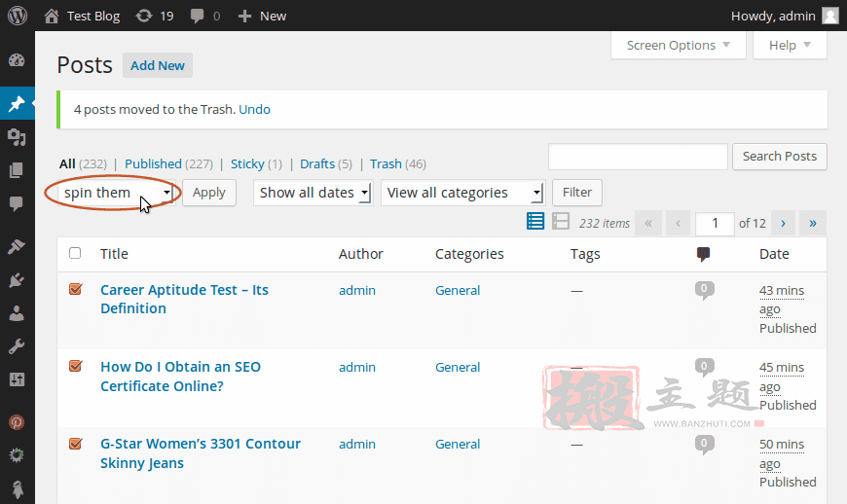This screenshot has height=504, width=847.
Task: Click the current page number field
Action: tap(715, 223)
